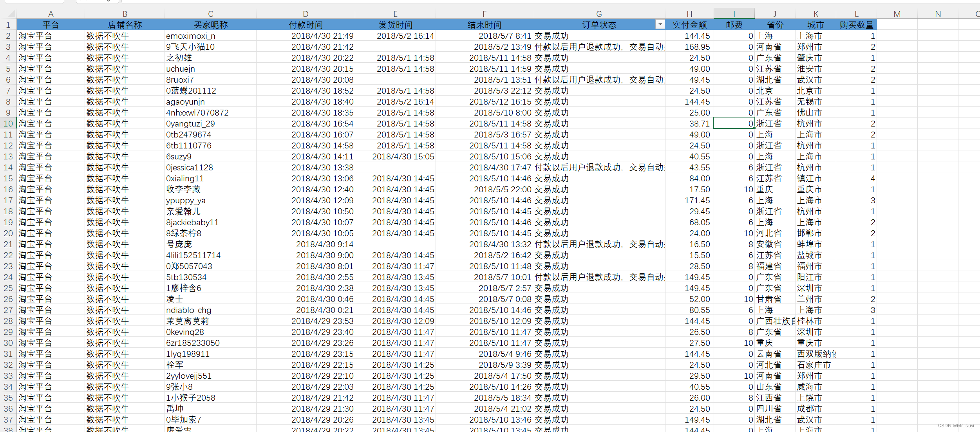Viewport: 980px width, 432px height.
Task: Click the 平台 header cell
Action: tap(51, 25)
